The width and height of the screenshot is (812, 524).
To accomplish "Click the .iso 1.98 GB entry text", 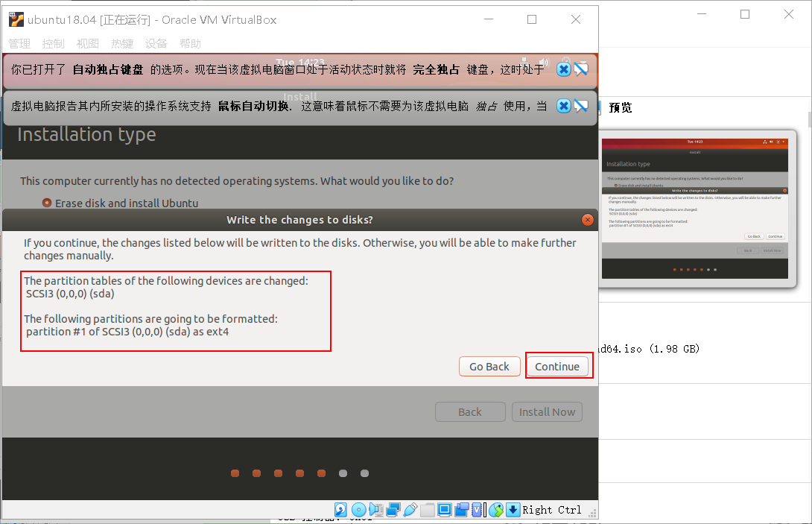I will click(x=650, y=349).
